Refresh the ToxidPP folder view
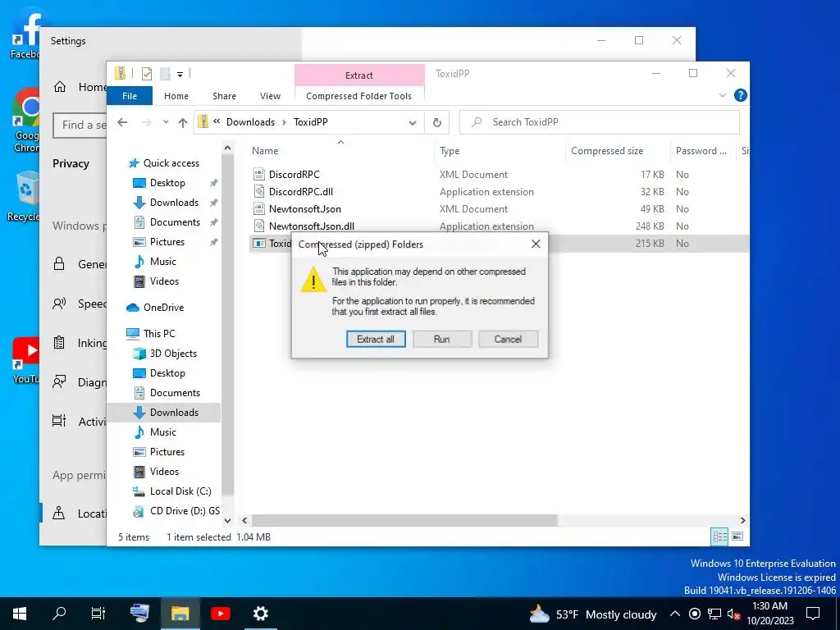The height and width of the screenshot is (630, 840). (437, 123)
